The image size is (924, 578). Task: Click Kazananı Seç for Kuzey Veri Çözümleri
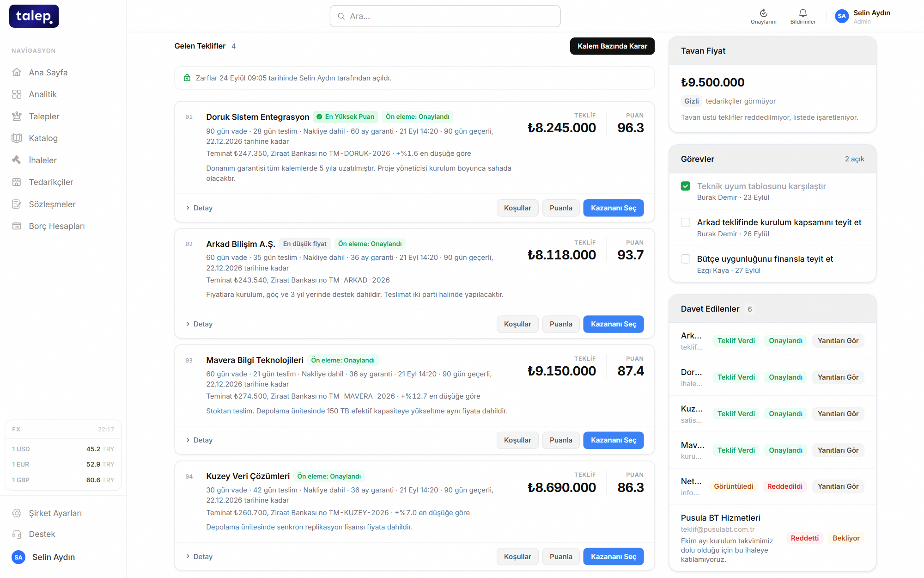tap(614, 557)
